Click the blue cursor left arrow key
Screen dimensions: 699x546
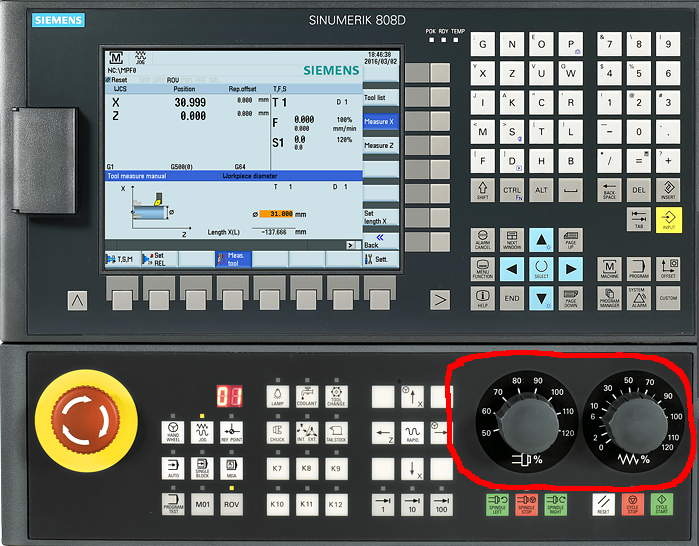(x=511, y=269)
